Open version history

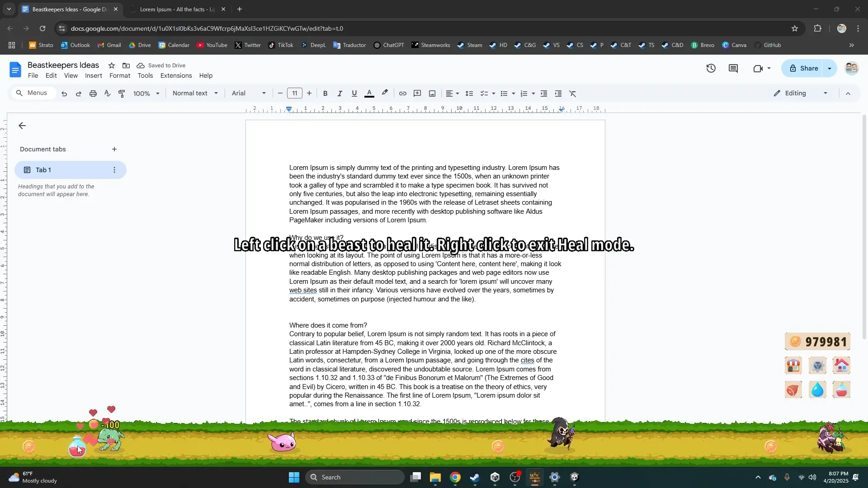tap(711, 68)
